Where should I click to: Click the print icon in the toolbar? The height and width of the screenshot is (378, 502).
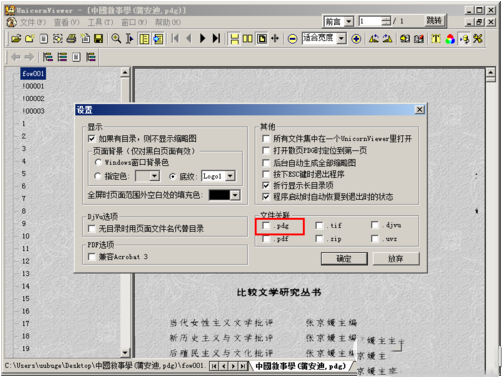71,39
